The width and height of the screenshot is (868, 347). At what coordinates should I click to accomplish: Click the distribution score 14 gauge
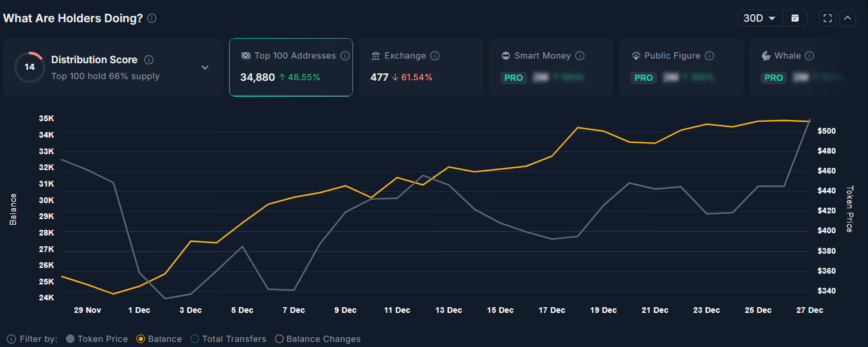[30, 67]
